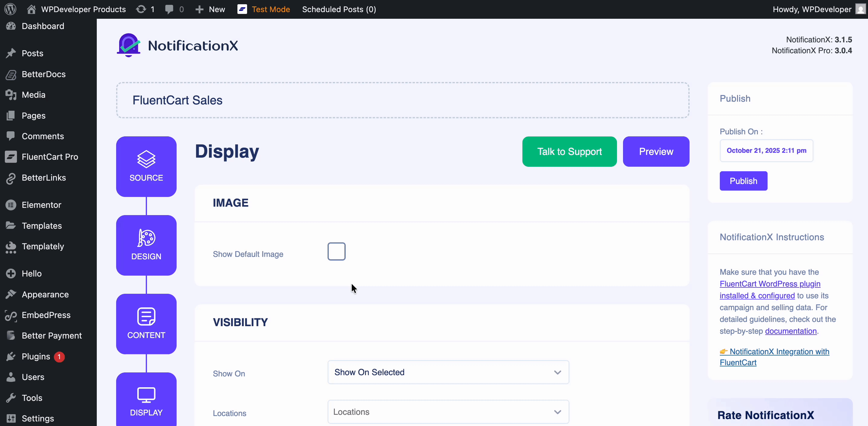
Task: Click the Source step layers icon
Action: tap(146, 159)
